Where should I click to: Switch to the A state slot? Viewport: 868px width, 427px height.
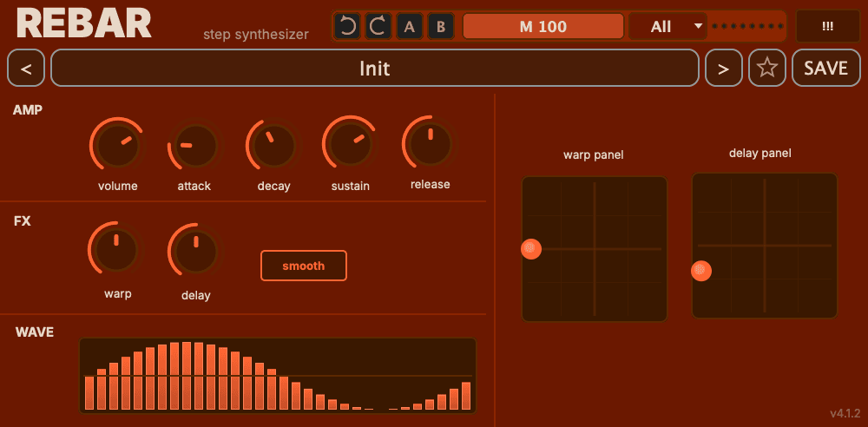tap(410, 26)
